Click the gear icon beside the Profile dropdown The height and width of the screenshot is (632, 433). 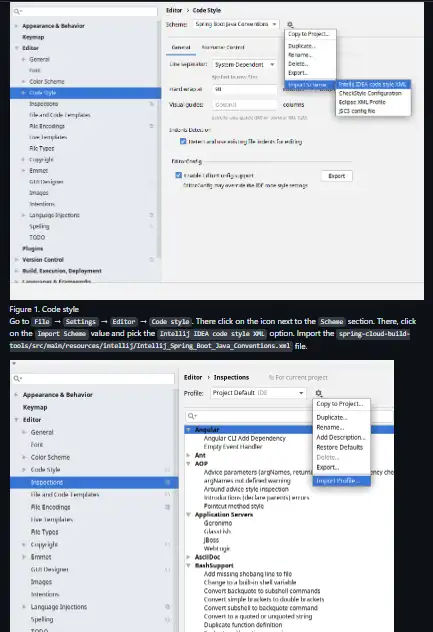319,393
